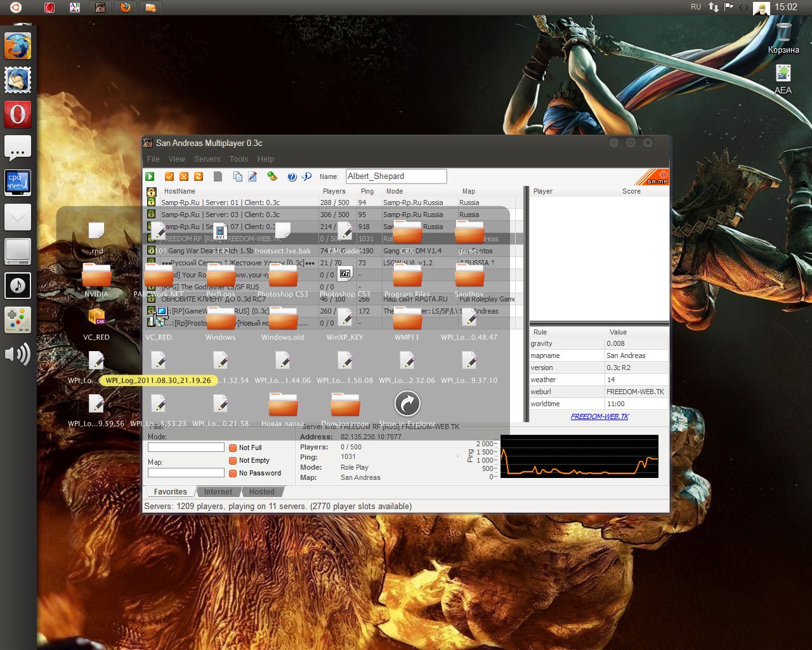The image size is (812, 650).
Task: Open the Servers menu
Action: click(x=207, y=159)
